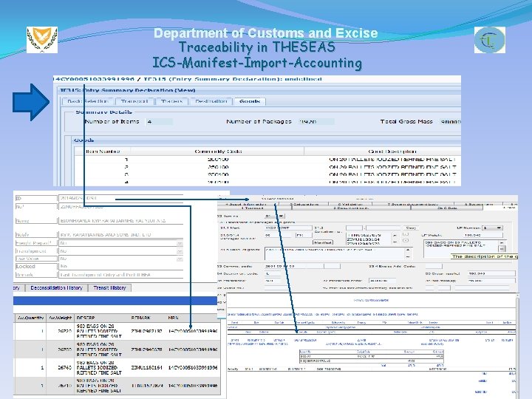532x399 pixels.
Task: Select the manifest row with weight 26720
Action: tap(117, 331)
